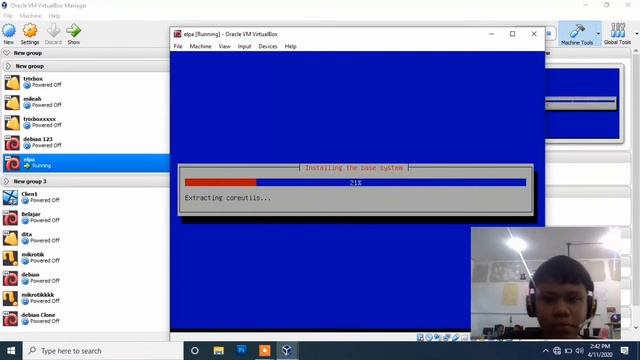This screenshot has width=640, height=360.
Task: Open Devices menu in elpa window
Action: click(268, 47)
